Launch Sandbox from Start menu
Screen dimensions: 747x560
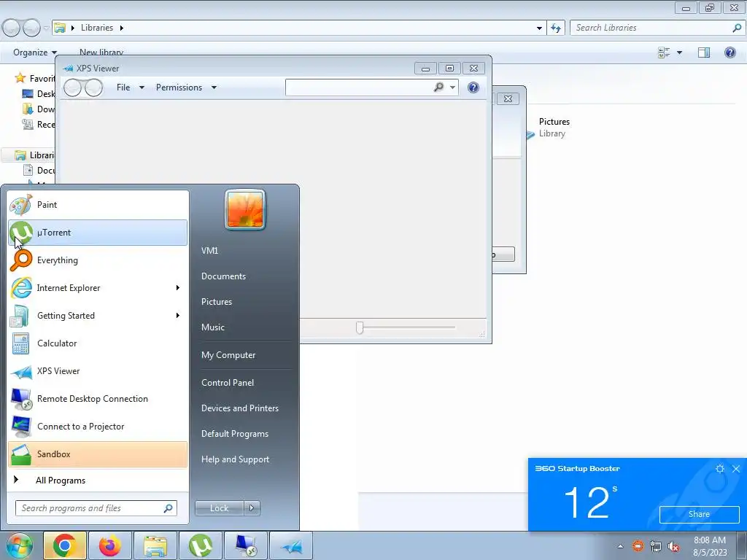98,454
